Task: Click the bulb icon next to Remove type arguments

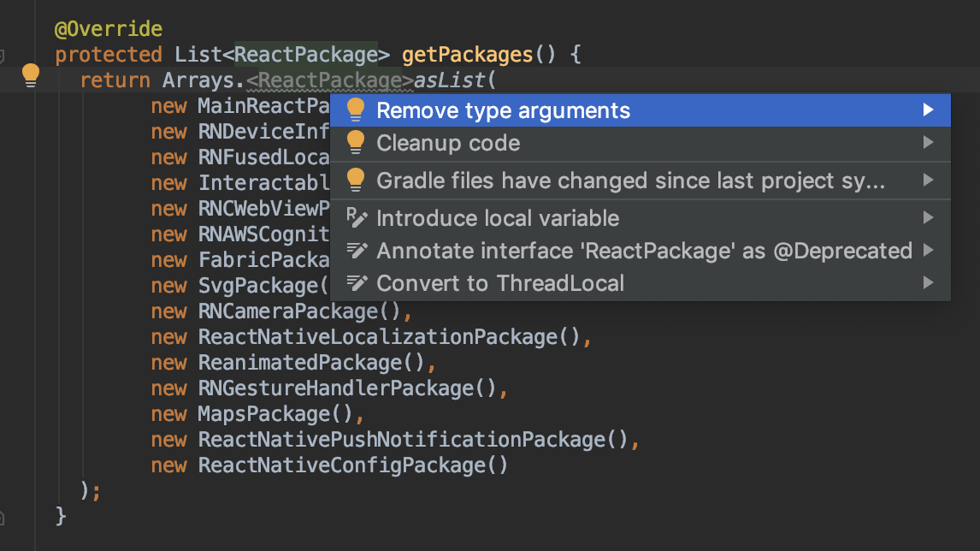Action: [356, 110]
